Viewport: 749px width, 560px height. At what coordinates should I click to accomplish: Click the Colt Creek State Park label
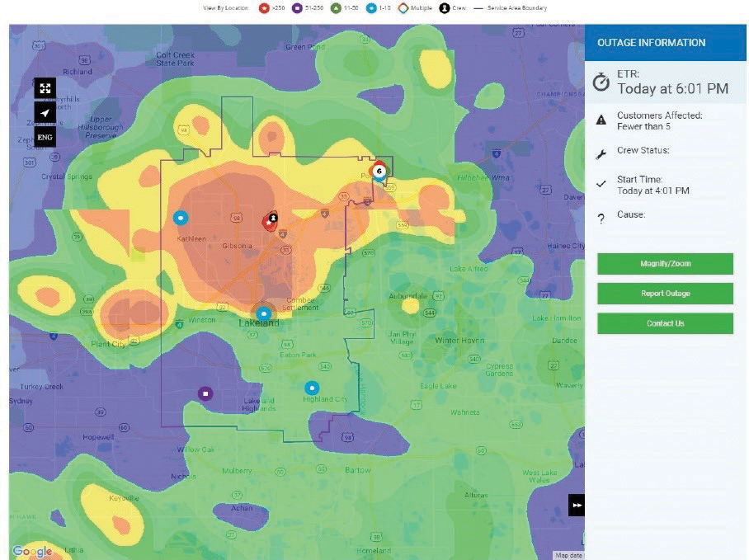pyautogui.click(x=176, y=59)
